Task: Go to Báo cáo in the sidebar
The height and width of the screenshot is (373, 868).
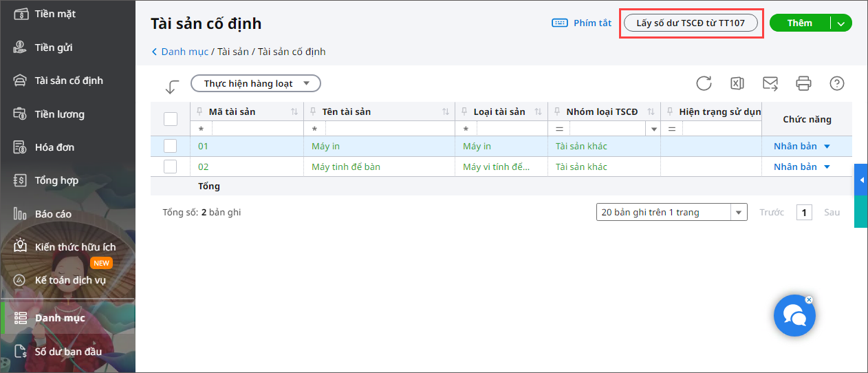Action: pos(53,214)
